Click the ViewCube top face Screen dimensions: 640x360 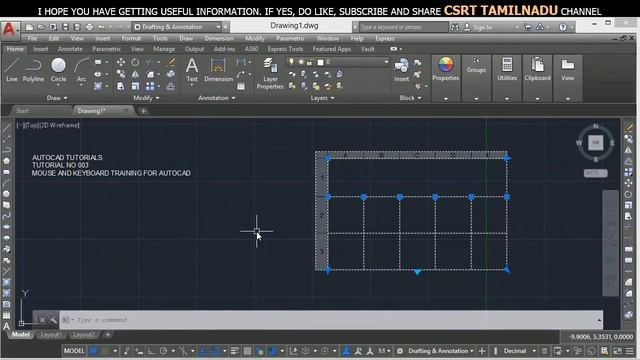(x=596, y=142)
